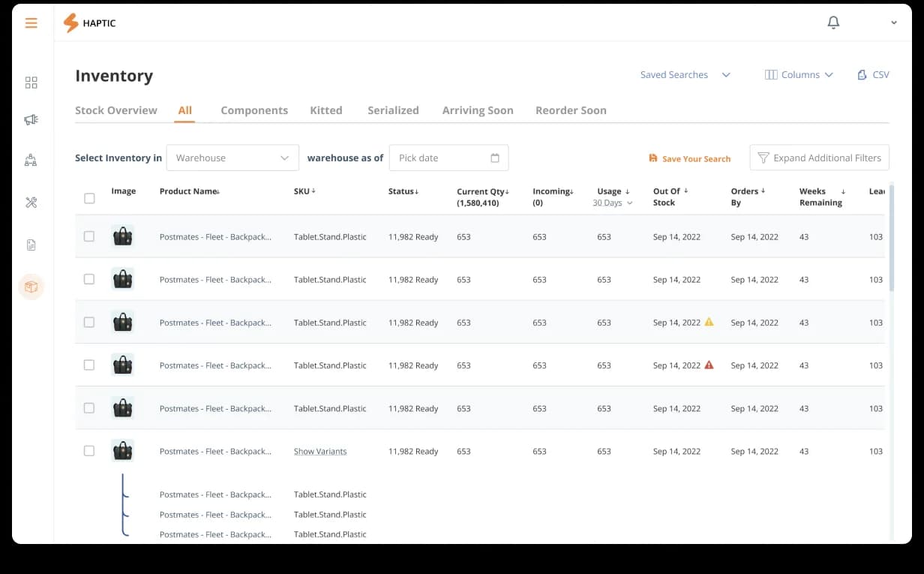The image size is (924, 574).
Task: Click the Haptic logo
Action: tap(89, 23)
